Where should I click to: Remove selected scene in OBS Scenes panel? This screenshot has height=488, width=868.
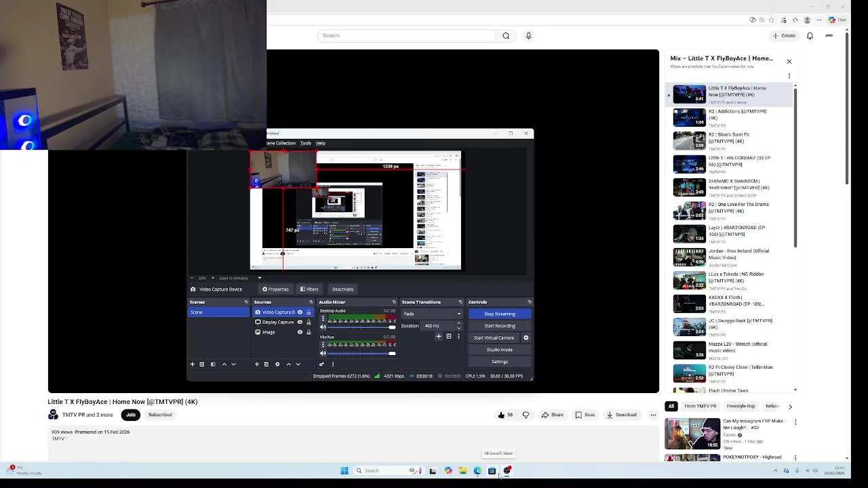point(201,365)
